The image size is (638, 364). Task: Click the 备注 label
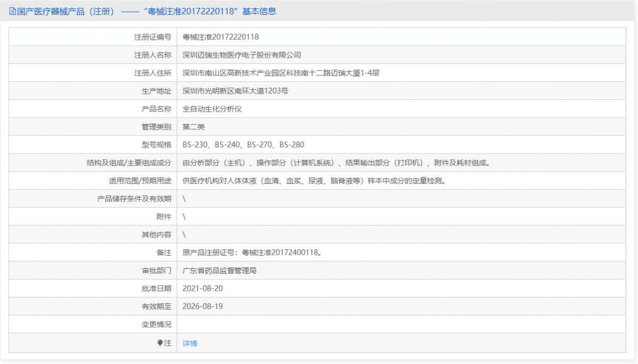point(164,252)
